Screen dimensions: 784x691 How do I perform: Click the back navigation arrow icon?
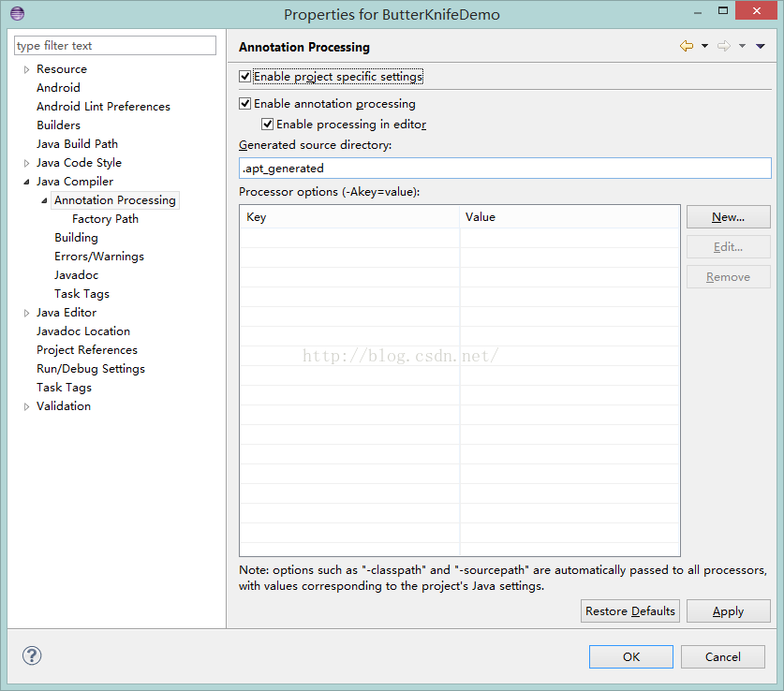(687, 47)
